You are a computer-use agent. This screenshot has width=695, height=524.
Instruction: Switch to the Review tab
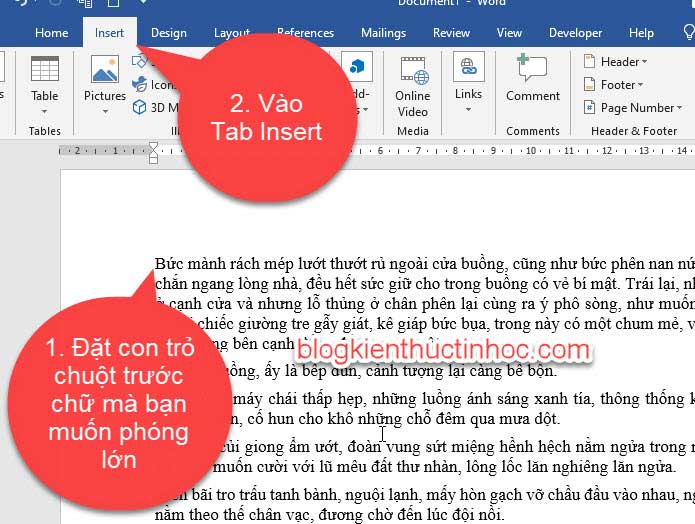tap(451, 33)
